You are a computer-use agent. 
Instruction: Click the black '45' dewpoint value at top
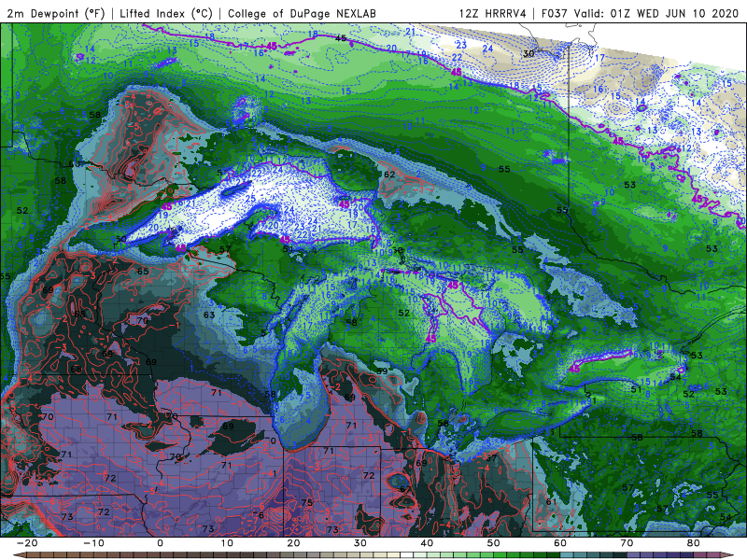(x=341, y=38)
